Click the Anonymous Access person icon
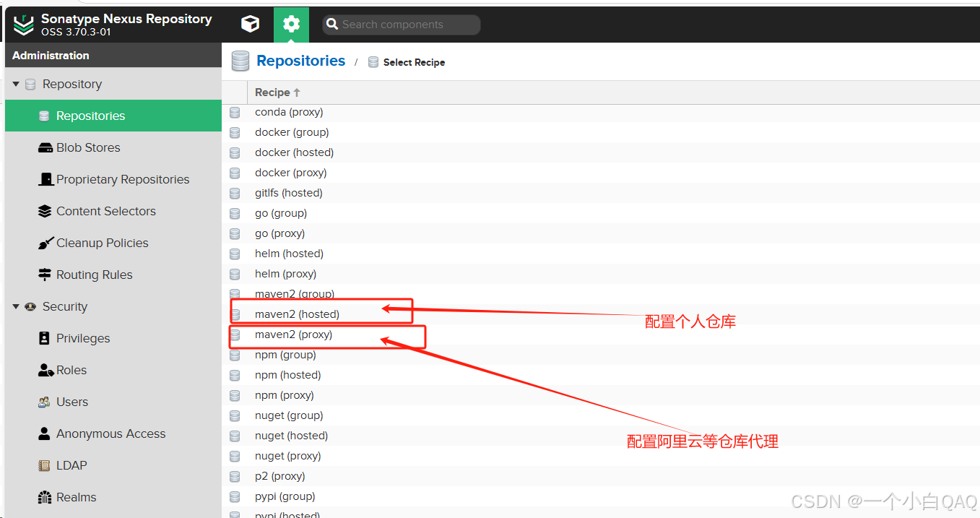The height and width of the screenshot is (518, 980). pyautogui.click(x=44, y=433)
